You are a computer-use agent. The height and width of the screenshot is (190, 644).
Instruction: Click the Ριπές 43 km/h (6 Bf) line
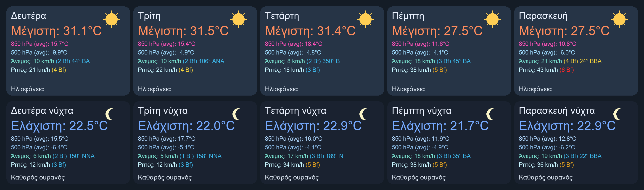coord(546,70)
